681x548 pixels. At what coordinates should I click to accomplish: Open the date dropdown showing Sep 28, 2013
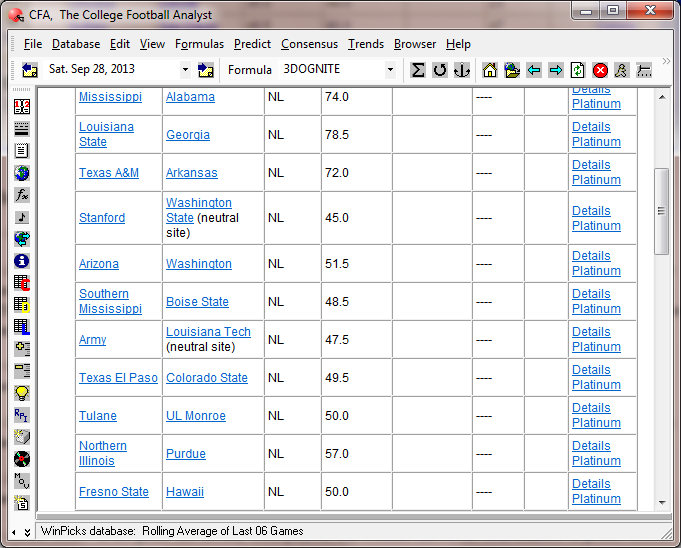click(185, 69)
